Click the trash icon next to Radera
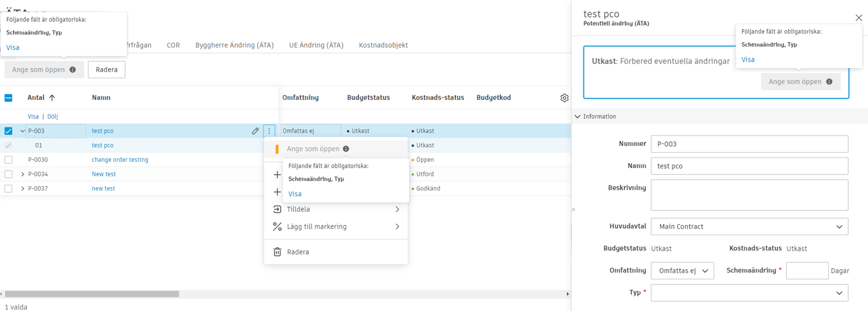This screenshot has width=868, height=311. click(x=277, y=252)
